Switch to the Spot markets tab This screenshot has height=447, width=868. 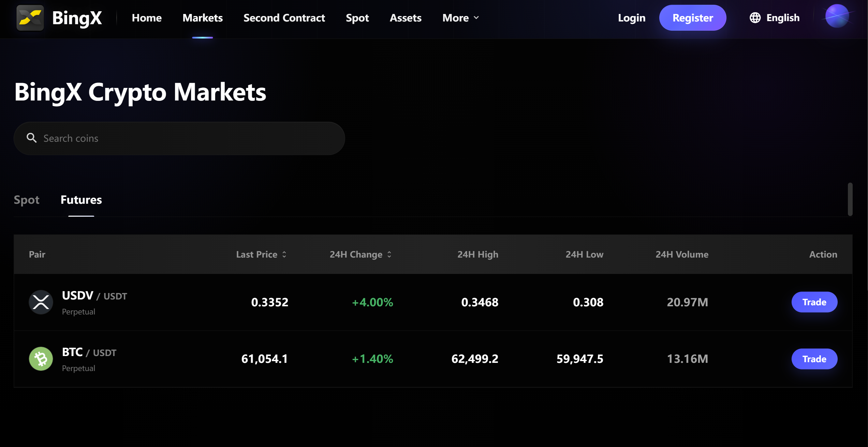pyautogui.click(x=27, y=200)
